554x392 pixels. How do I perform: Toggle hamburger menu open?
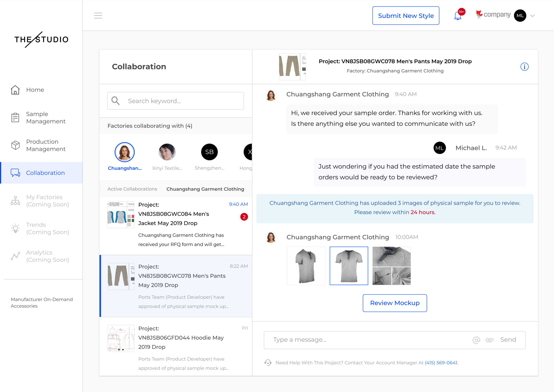coord(98,16)
